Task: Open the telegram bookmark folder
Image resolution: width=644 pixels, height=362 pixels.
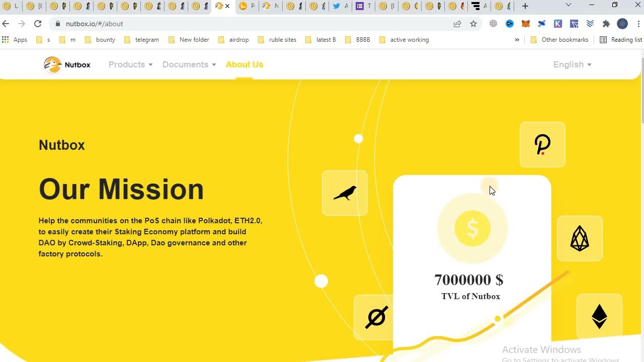Action: coord(141,40)
